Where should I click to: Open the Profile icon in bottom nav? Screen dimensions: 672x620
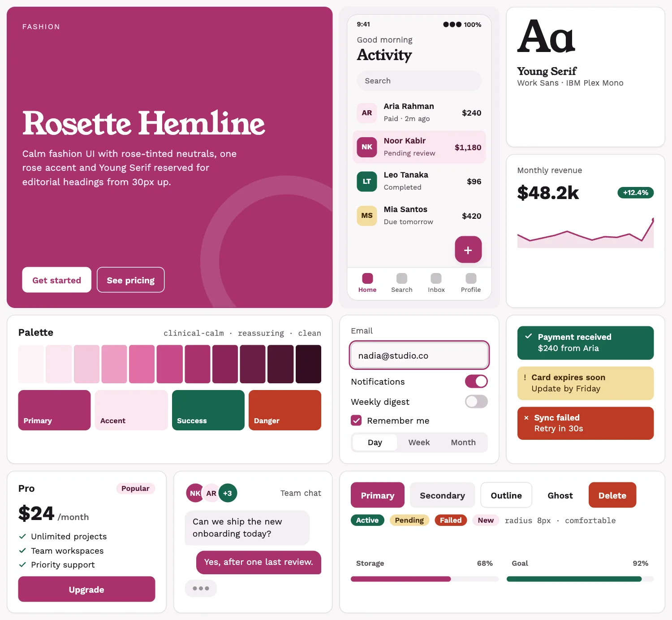(x=471, y=278)
